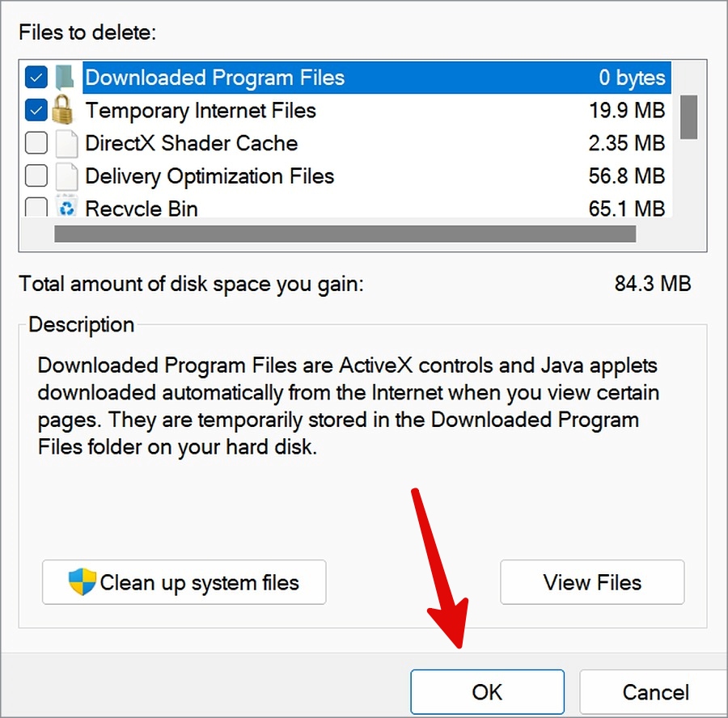Uncheck the Downloaded Program Files checkbox

tap(36, 77)
